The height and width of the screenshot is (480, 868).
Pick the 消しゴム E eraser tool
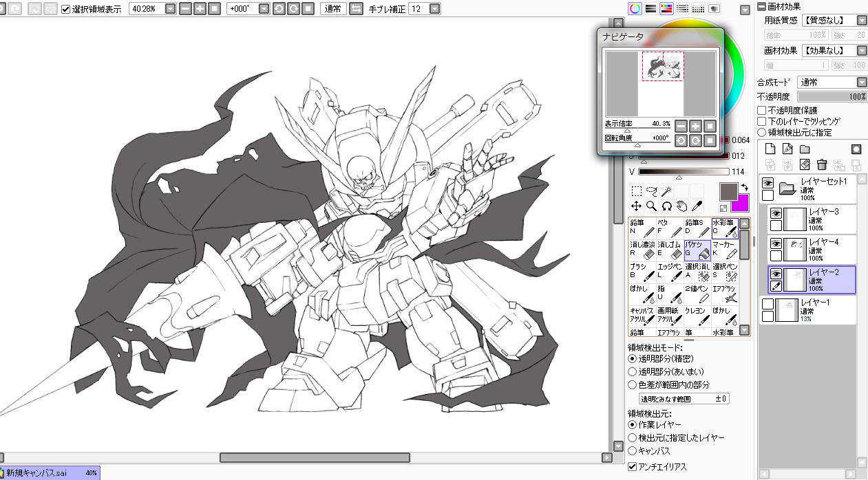point(670,250)
